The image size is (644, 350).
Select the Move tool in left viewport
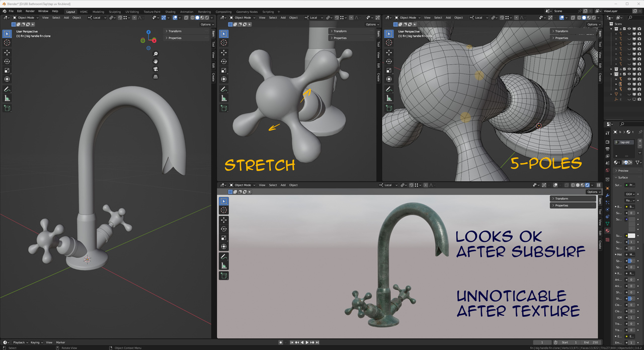click(x=7, y=52)
